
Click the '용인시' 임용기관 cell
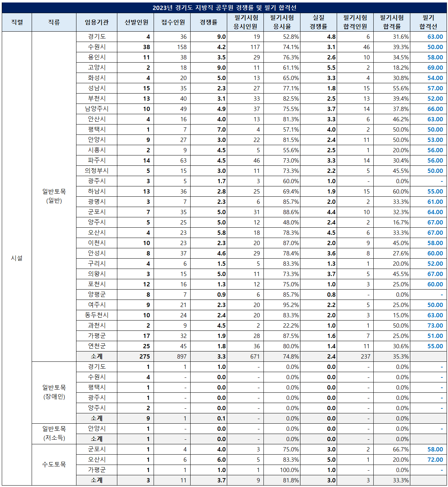97,57
